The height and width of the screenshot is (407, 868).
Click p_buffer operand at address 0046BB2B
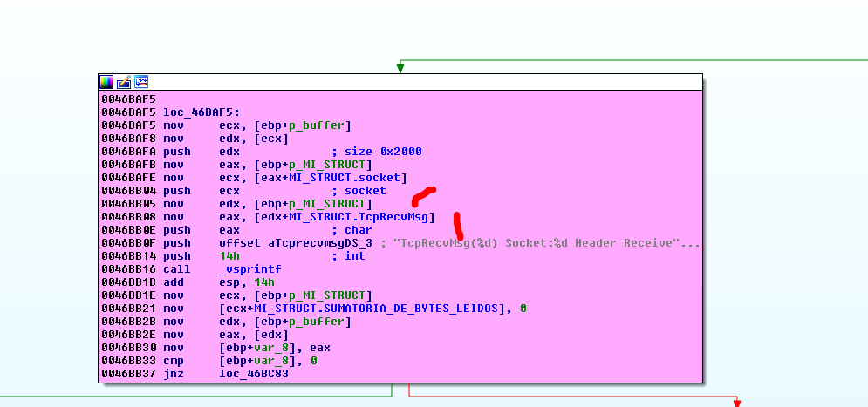318,322
